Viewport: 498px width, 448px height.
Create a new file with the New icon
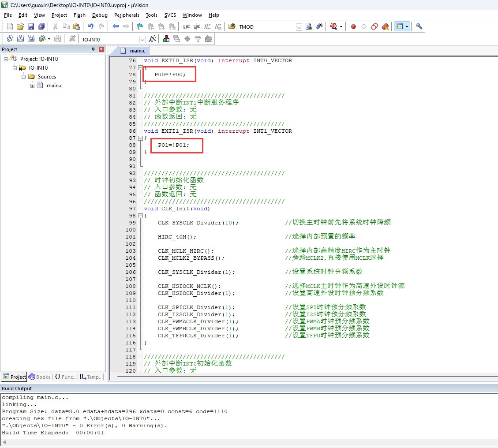coord(10,26)
